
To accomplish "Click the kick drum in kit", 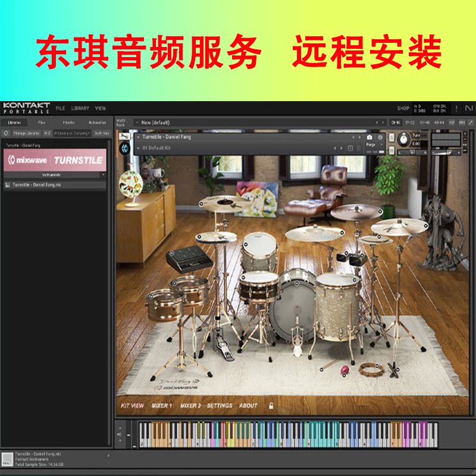I will 293,309.
